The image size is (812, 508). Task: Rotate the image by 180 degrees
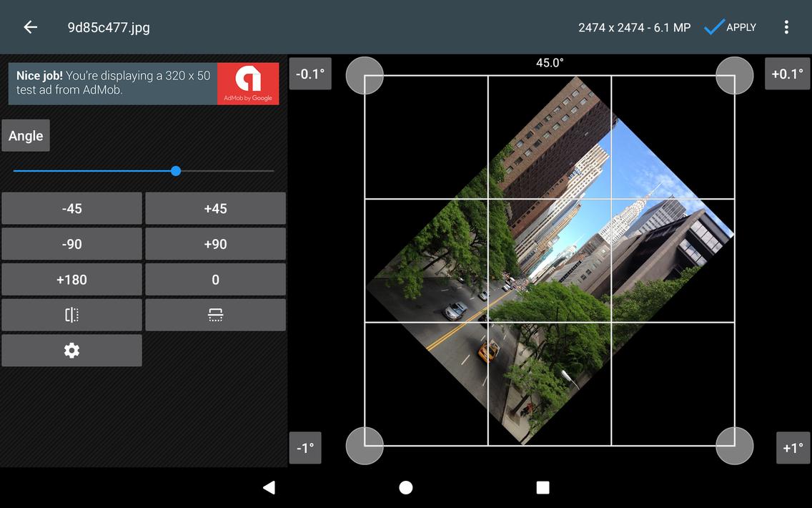[x=71, y=279]
